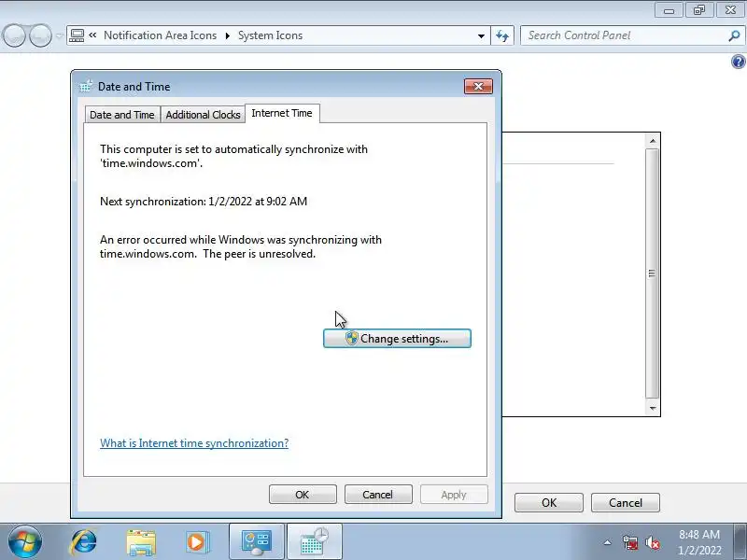Launch Windows Media Player from the taskbar
Image resolution: width=747 pixels, height=560 pixels.
197,542
